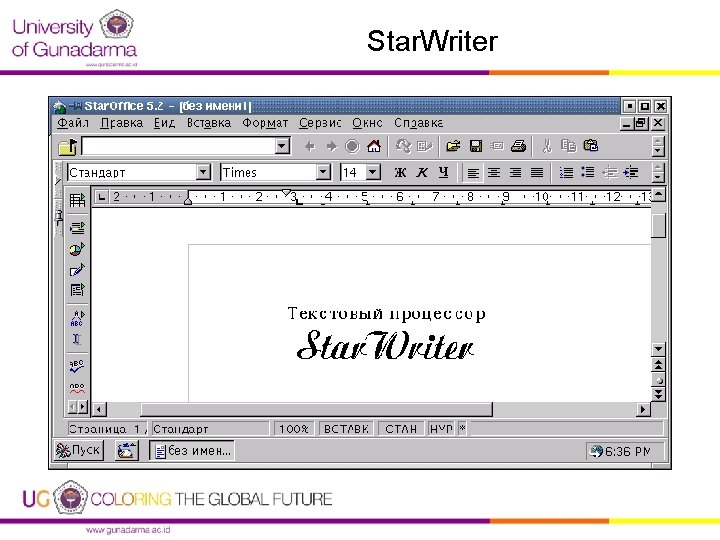
Task: Toggle numbered list
Action: (x=566, y=173)
